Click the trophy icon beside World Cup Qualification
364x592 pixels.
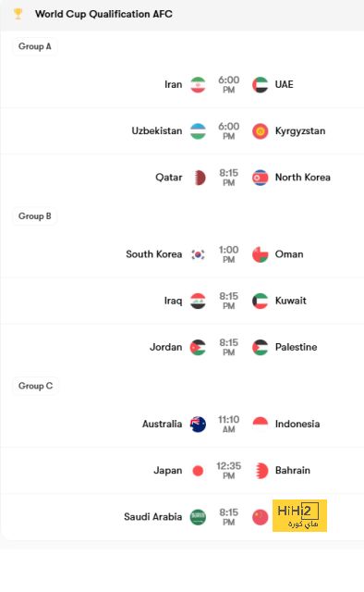point(18,14)
